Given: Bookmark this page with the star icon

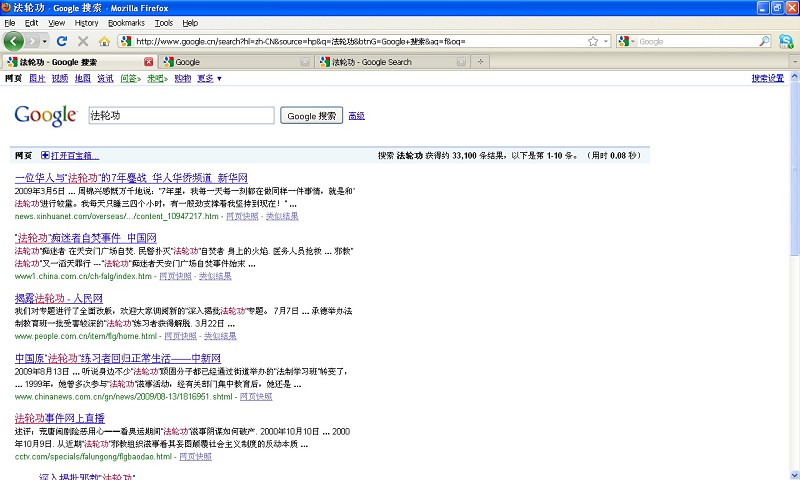Looking at the screenshot, I should (x=593, y=41).
